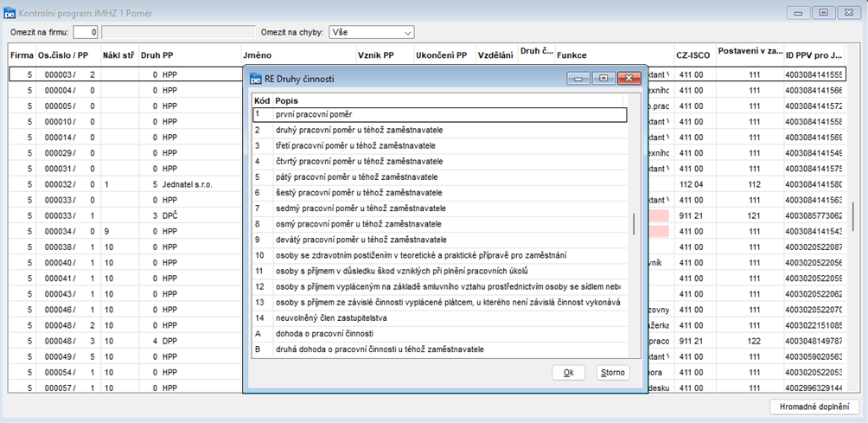Click the Kód column header
This screenshot has height=423, width=868.
tap(261, 100)
